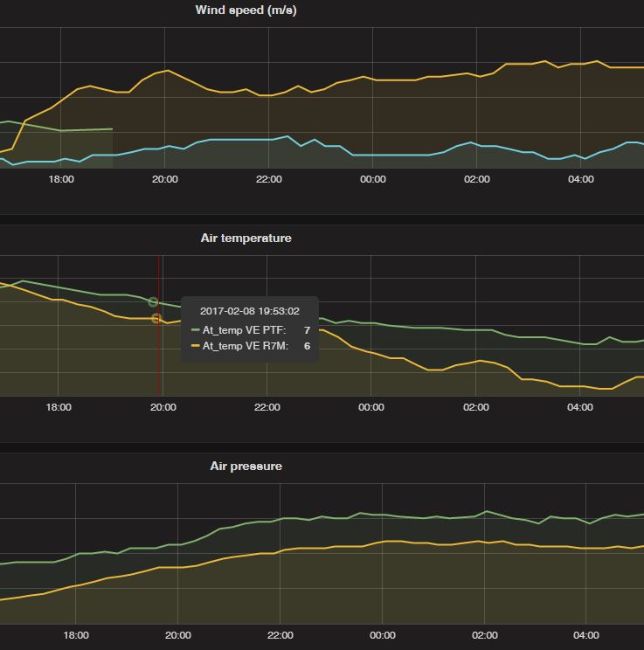Click the 00:00 label on Air pressure axis

point(383,635)
